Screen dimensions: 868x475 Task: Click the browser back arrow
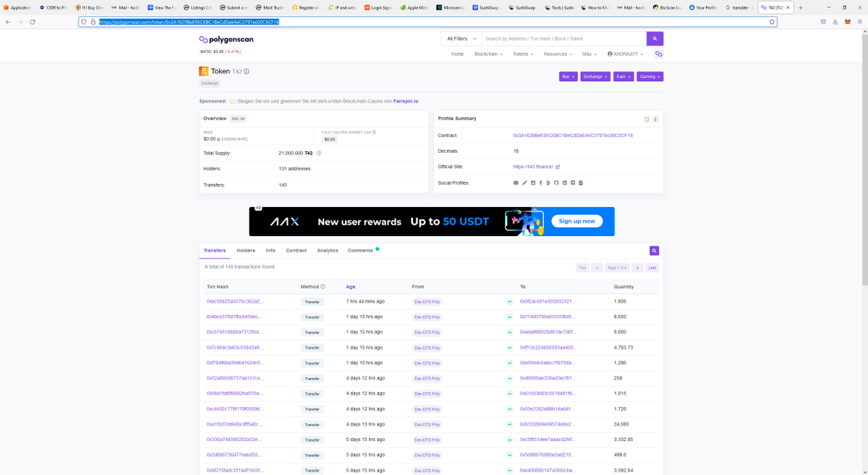point(7,22)
